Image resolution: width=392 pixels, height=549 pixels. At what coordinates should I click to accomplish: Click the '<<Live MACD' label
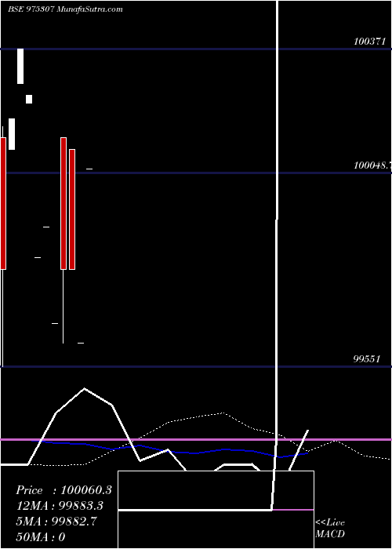[x=330, y=528]
